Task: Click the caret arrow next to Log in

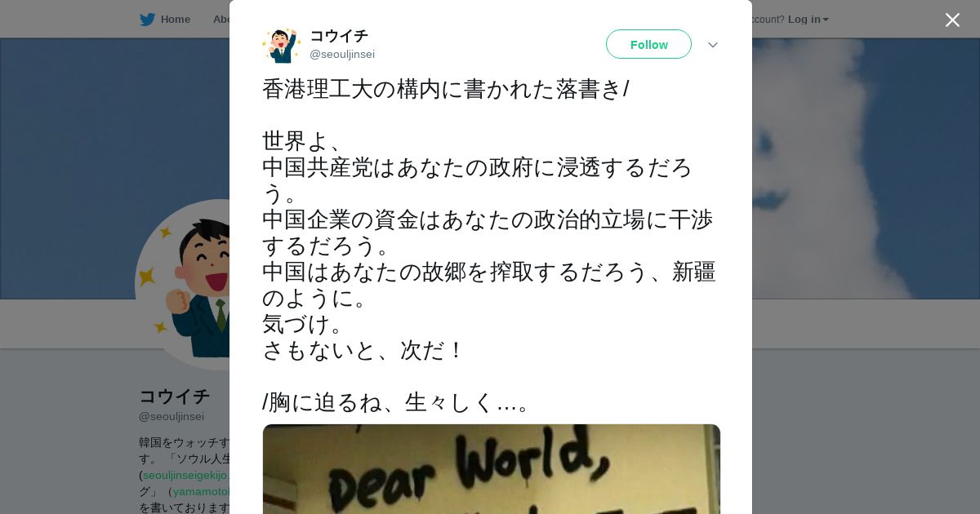Action: point(826,20)
